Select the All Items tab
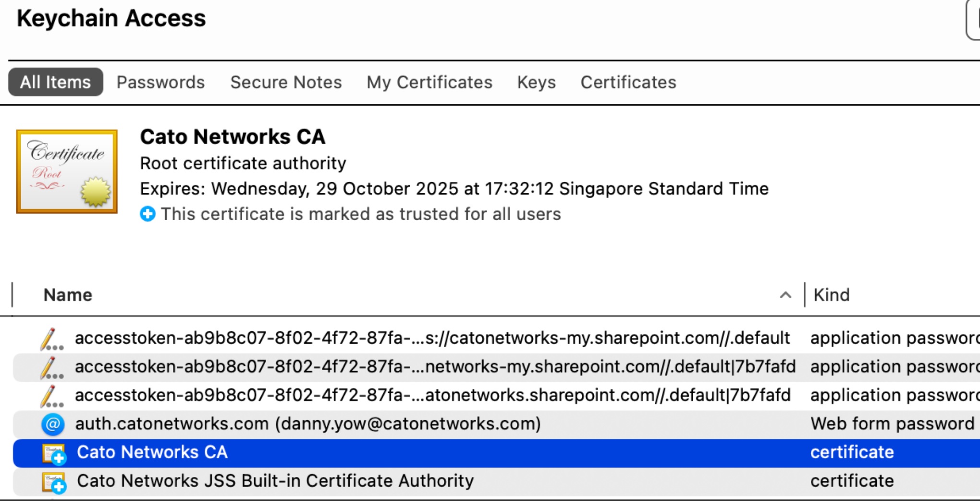 pos(55,82)
